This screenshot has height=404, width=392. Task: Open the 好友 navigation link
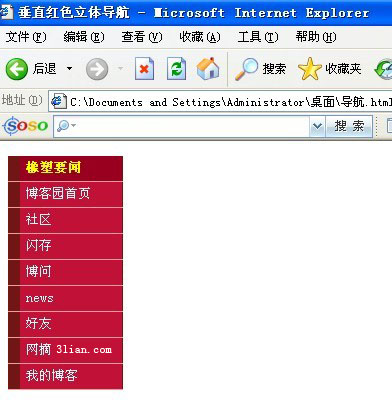coord(65,324)
